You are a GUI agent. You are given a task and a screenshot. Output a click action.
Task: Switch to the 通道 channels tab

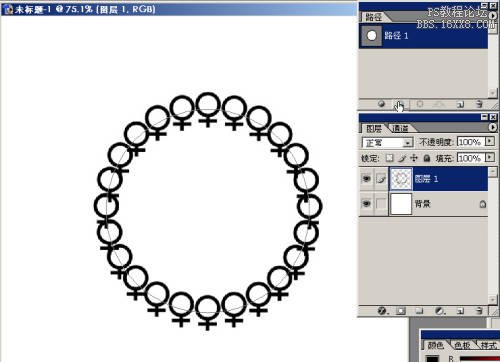point(400,128)
